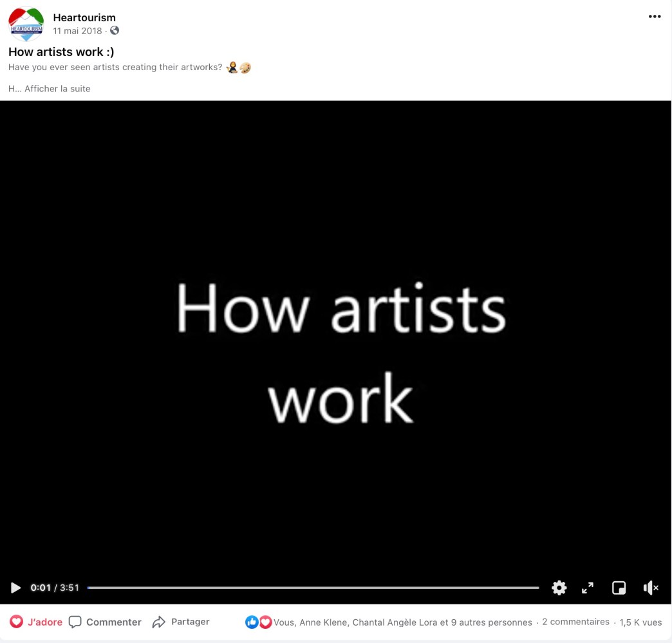Viewport: 672px width, 643px height.
Task: Expand post text with Afficher la suite
Action: pos(57,89)
